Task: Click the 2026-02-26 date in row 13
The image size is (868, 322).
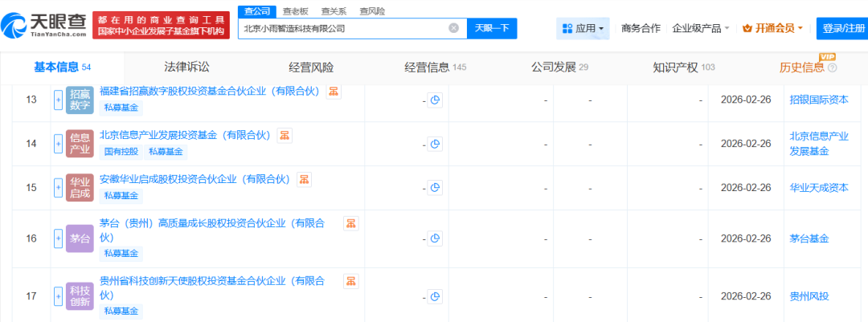Action: click(x=746, y=100)
